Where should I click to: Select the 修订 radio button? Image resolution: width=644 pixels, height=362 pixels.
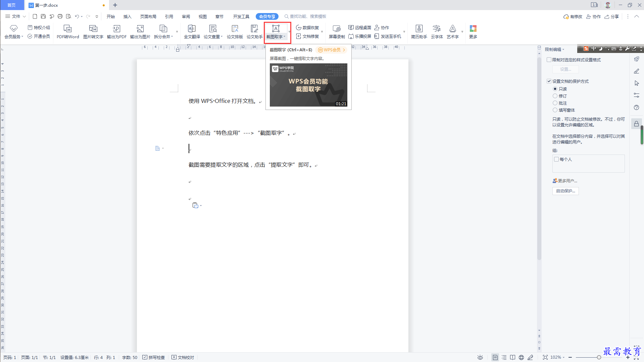[555, 96]
